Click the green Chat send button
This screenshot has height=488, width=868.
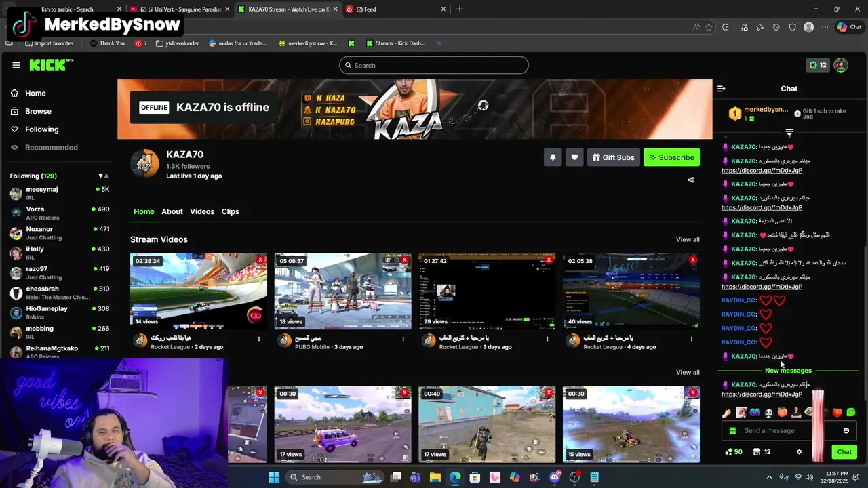(844, 452)
